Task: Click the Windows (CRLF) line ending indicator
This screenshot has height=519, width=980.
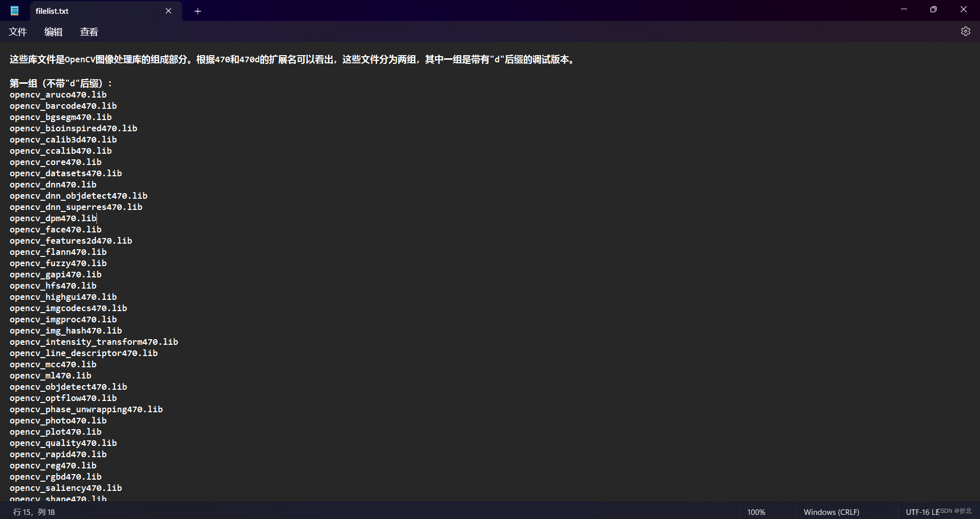Action: click(x=831, y=512)
